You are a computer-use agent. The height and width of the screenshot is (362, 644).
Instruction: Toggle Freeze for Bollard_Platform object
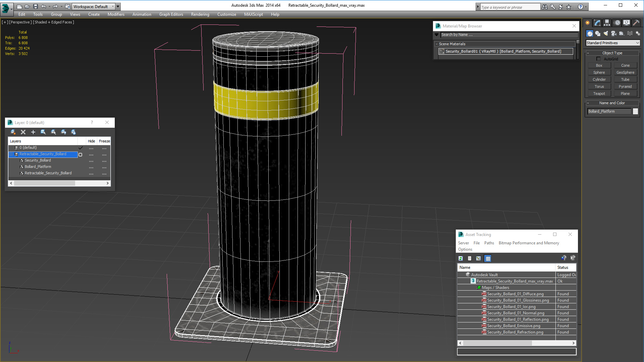(104, 167)
